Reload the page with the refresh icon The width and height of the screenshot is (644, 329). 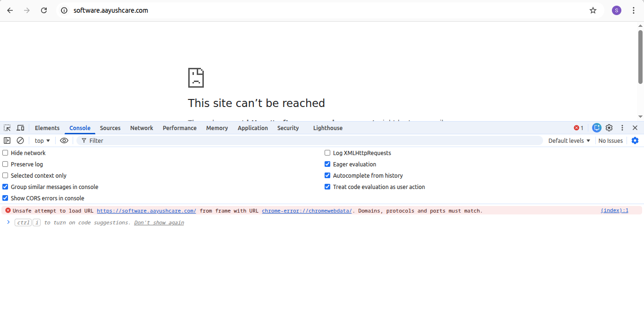coord(44,10)
